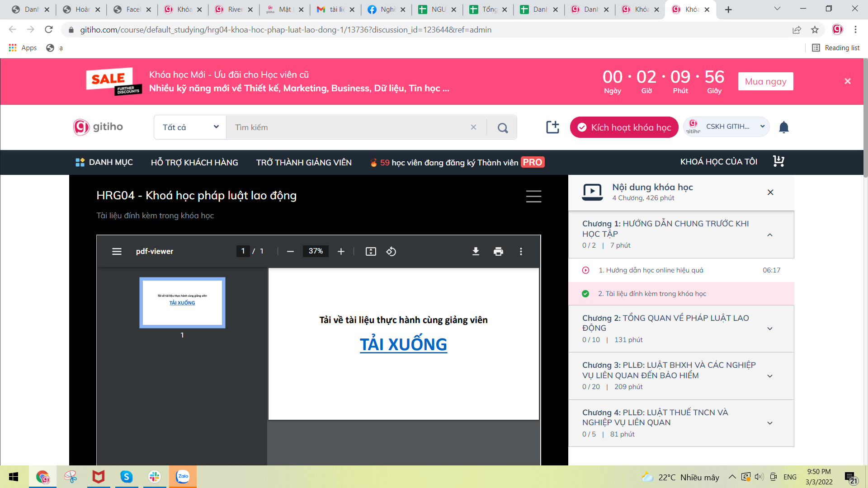Click the Windows Start button

[14, 477]
